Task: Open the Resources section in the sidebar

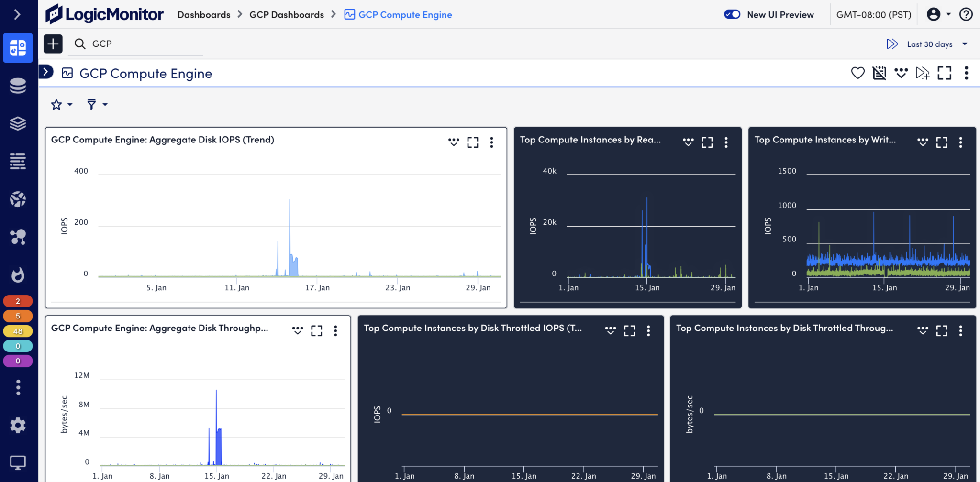Action: point(18,86)
